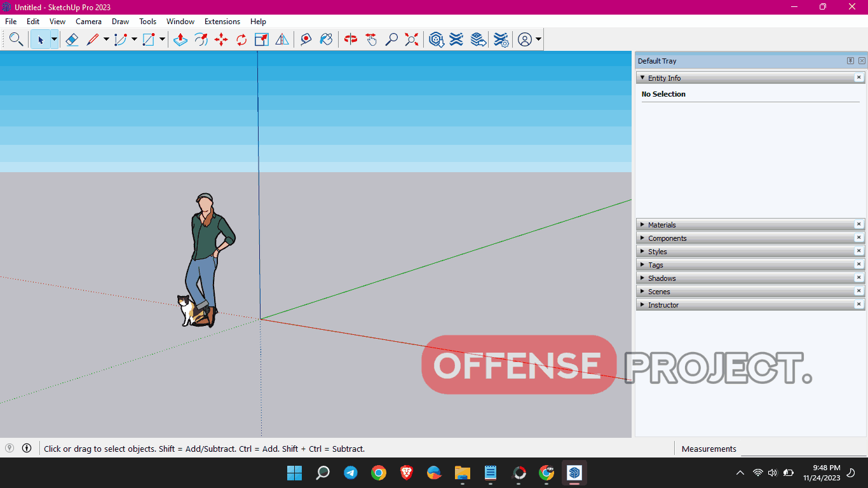Click the geo-location status icon
This screenshot has width=868, height=488.
(x=10, y=448)
